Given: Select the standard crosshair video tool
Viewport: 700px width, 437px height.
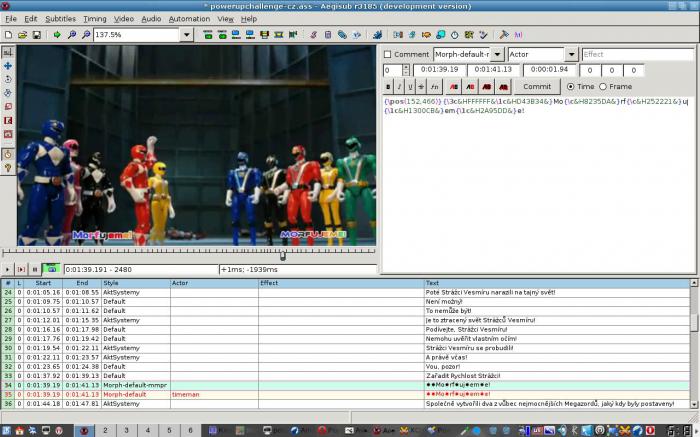Looking at the screenshot, I should [x=8, y=52].
